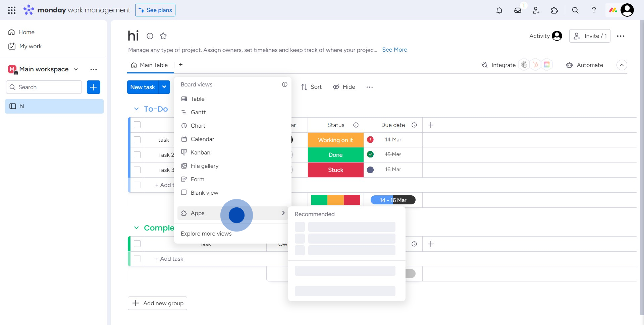Viewport: 644px width, 325px height.
Task: Click the invite members icon in top bar
Action: coord(536,10)
